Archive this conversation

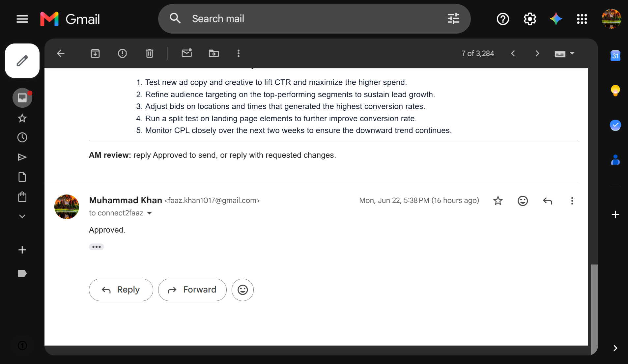click(95, 53)
